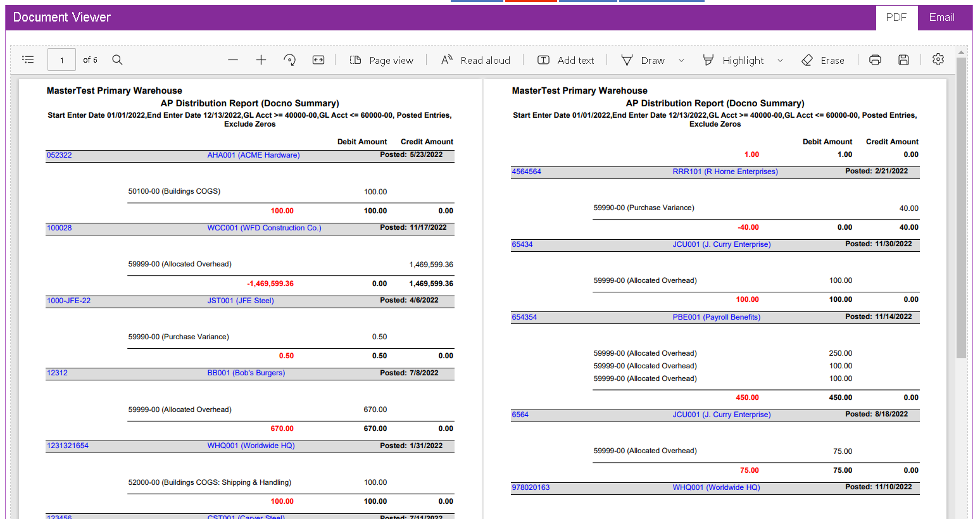The width and height of the screenshot is (980, 519).
Task: Open AHA001 (ACME Hardware) vendor link
Action: pyautogui.click(x=253, y=155)
